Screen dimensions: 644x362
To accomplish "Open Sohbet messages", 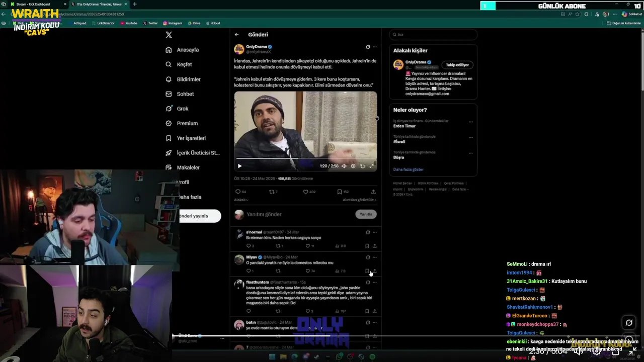I will click(x=180, y=94).
